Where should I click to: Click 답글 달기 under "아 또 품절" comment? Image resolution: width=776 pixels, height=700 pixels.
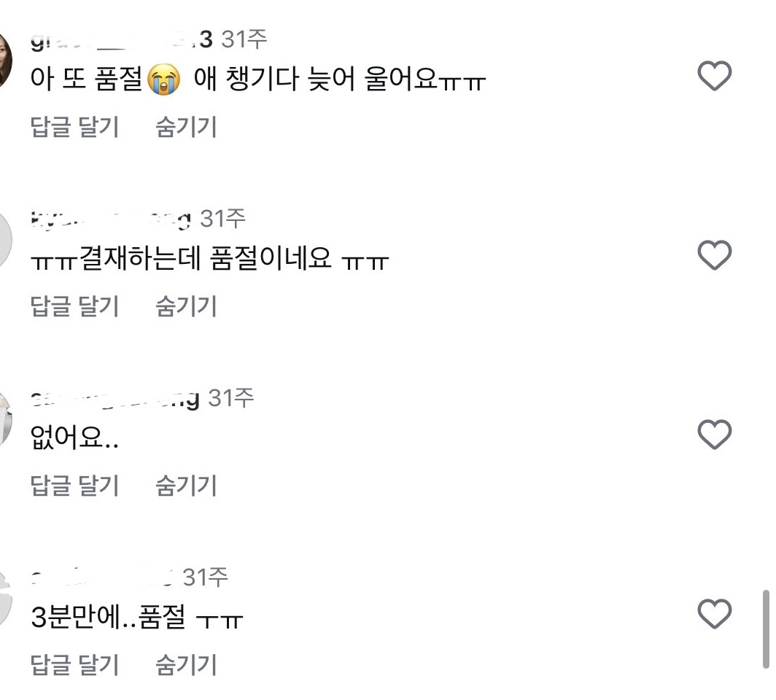click(x=74, y=128)
